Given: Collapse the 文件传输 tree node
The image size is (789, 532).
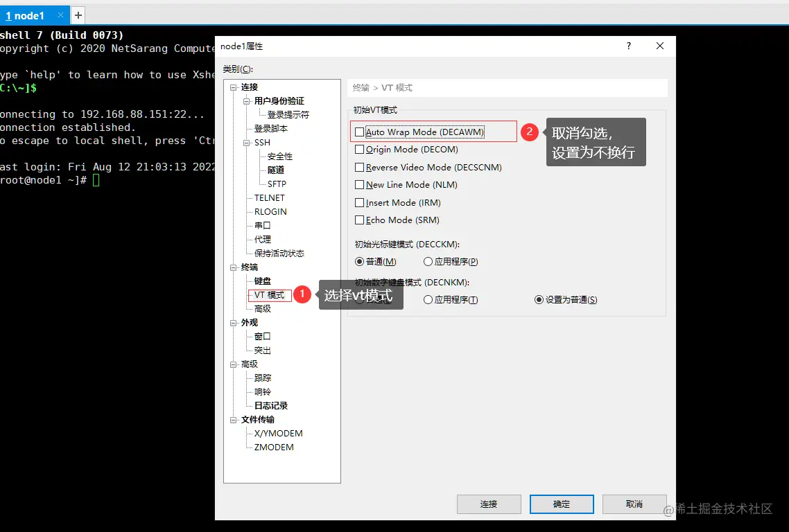Looking at the screenshot, I should coord(234,420).
